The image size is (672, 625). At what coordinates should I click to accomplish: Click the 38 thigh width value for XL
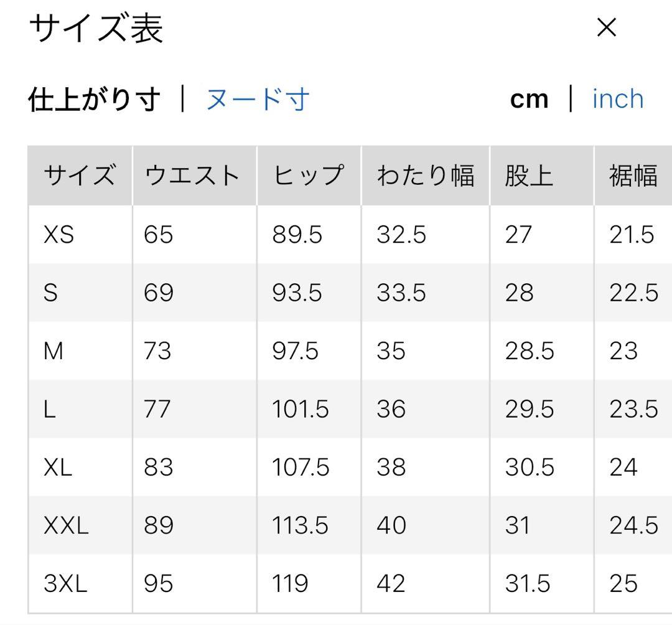point(391,468)
